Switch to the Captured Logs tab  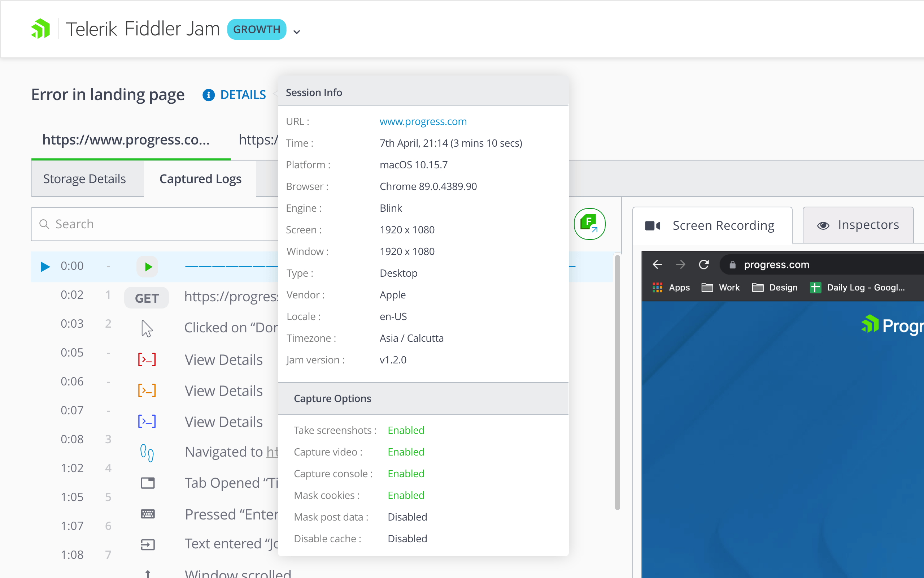(x=200, y=179)
